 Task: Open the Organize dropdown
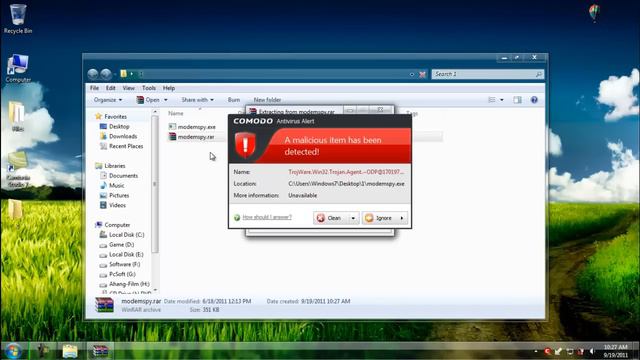(108, 100)
